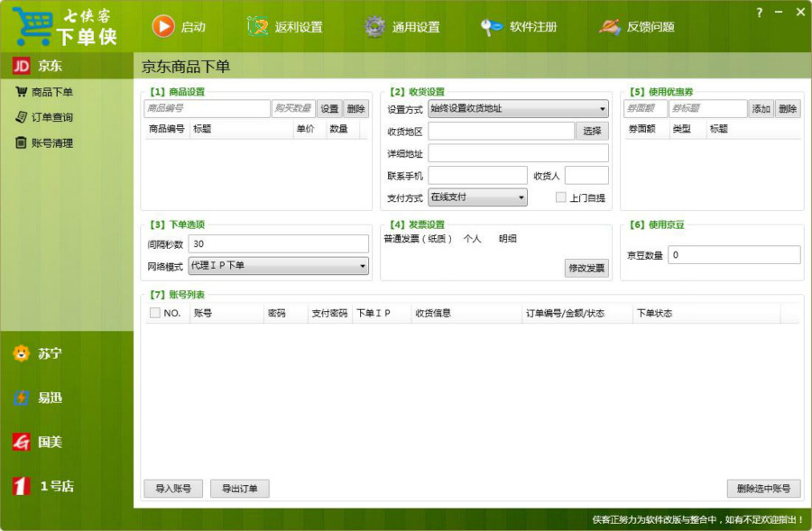Open 通用设置 gear icon
The width and height of the screenshot is (812, 531).
pyautogui.click(x=374, y=26)
